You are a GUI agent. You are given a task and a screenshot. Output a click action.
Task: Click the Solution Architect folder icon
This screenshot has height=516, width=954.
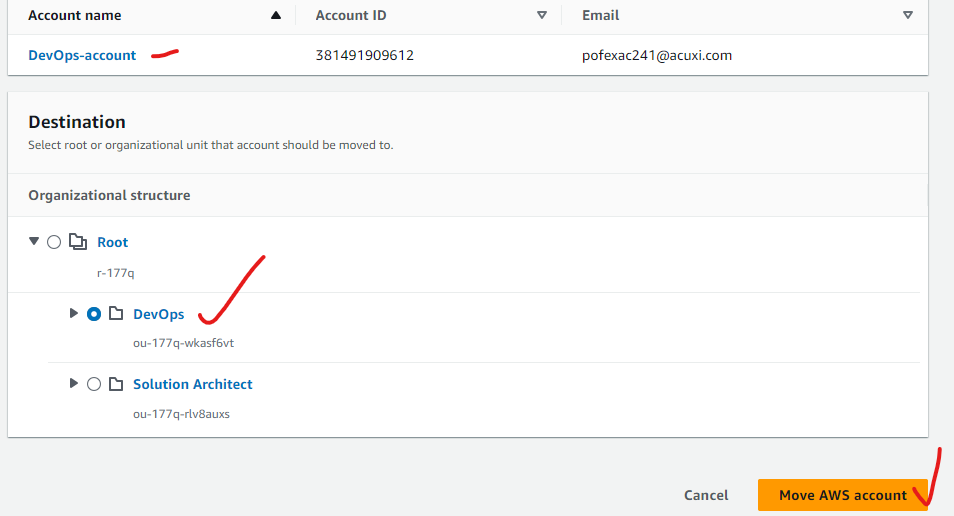[x=116, y=384]
